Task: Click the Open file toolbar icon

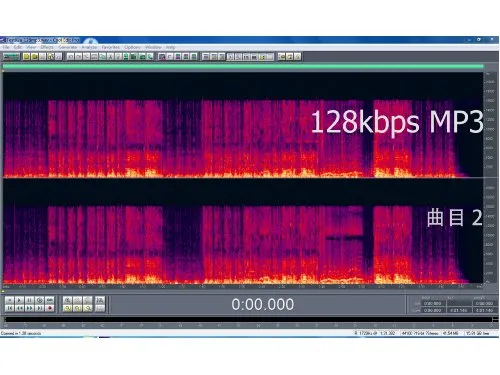Action: click(34, 56)
